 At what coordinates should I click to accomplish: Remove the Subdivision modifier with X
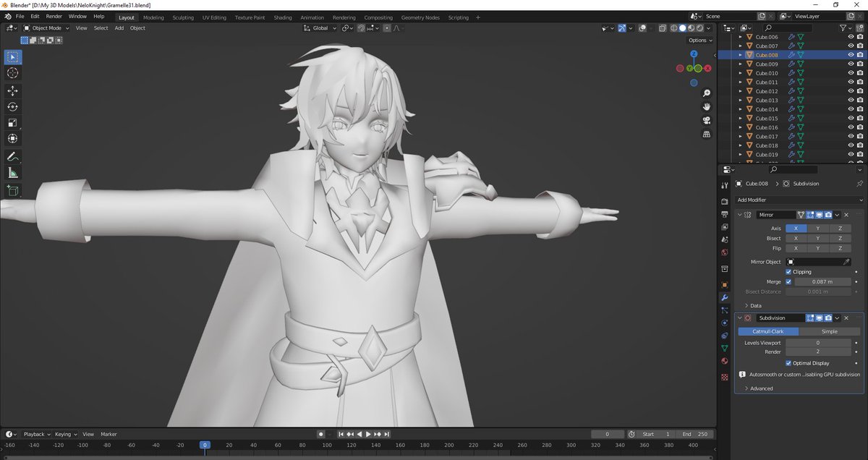coord(846,318)
